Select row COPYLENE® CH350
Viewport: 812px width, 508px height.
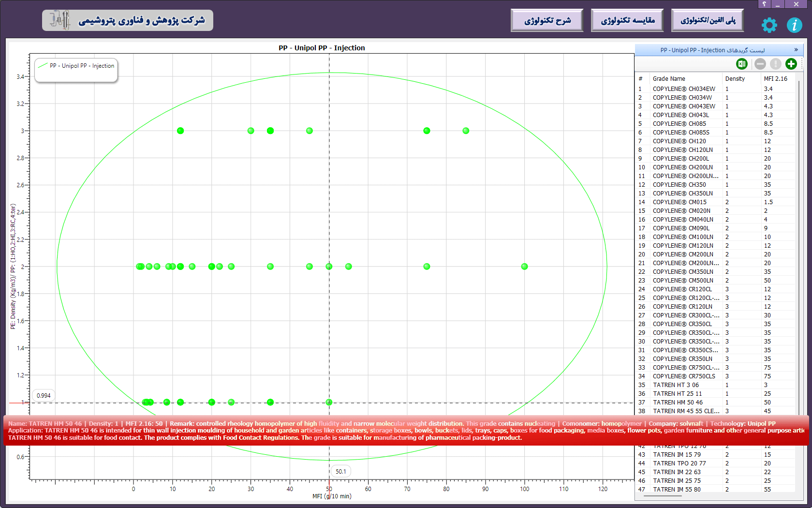pos(715,185)
